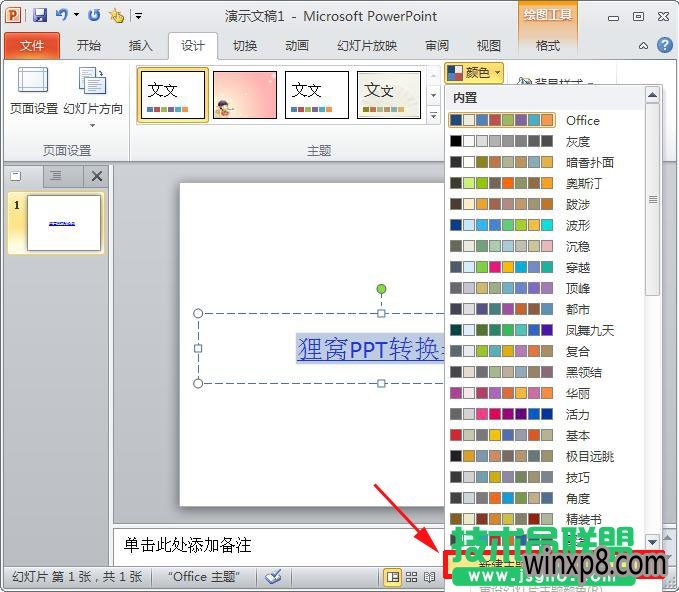Open the Undo history dropdown arrow
This screenshot has height=592, width=679.
pos(76,15)
